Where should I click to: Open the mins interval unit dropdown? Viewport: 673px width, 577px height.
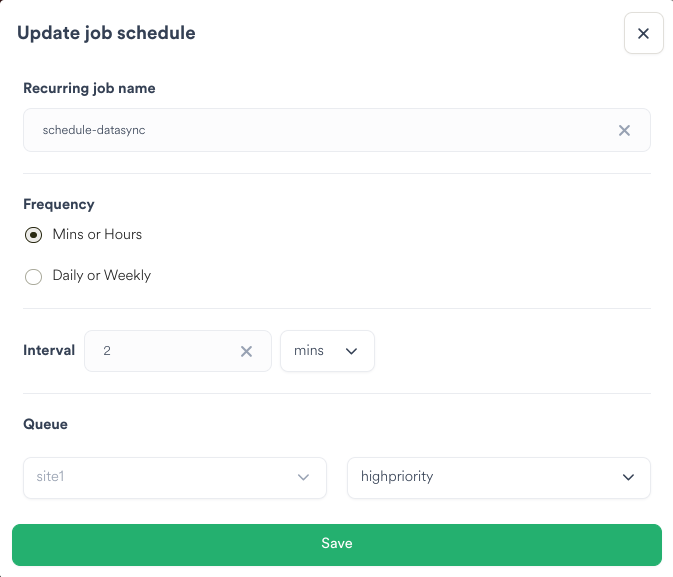[x=326, y=351]
